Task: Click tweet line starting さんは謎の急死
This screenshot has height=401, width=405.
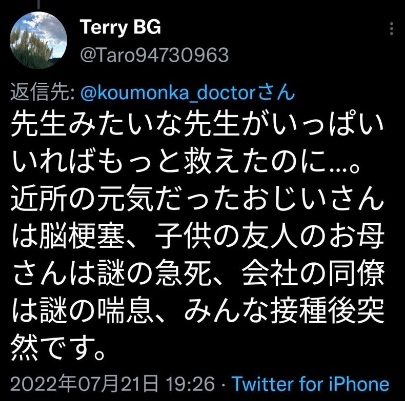Action: [198, 275]
